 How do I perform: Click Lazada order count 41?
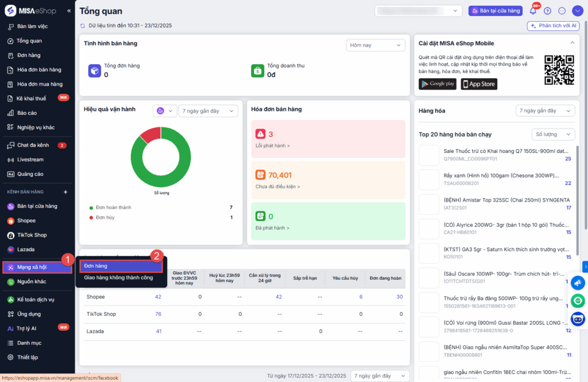tap(158, 331)
